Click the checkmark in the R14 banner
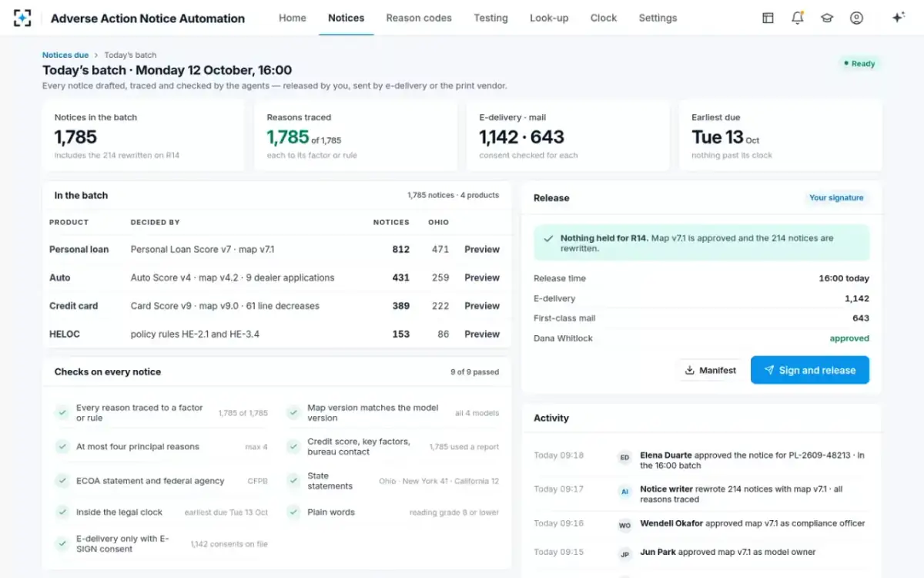The height and width of the screenshot is (578, 924). coord(548,239)
